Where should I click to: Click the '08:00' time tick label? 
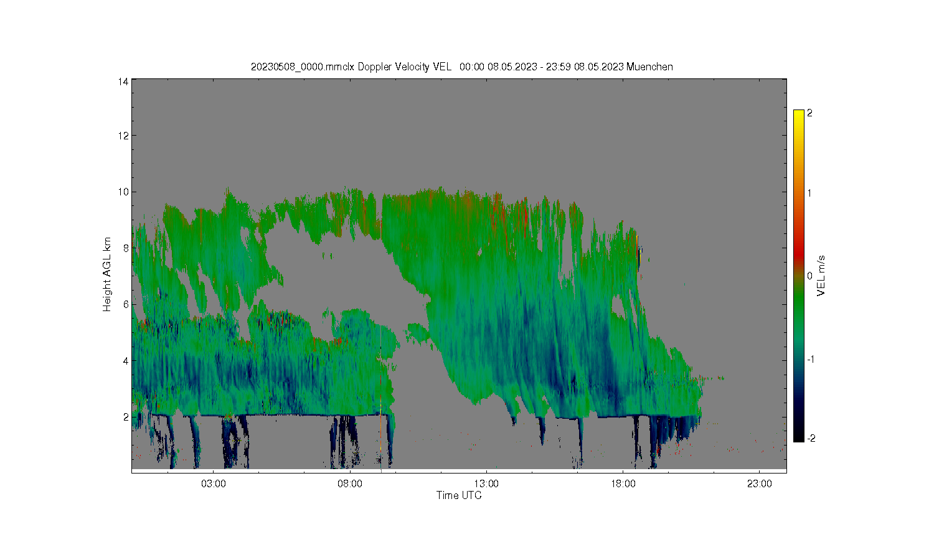click(350, 483)
